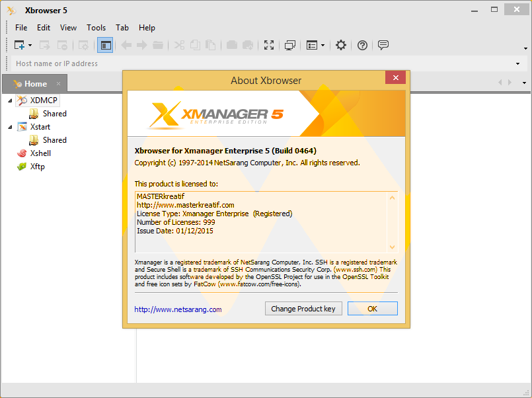Open the toolbar overflow arrow
This screenshot has width=532, height=398.
(x=525, y=48)
